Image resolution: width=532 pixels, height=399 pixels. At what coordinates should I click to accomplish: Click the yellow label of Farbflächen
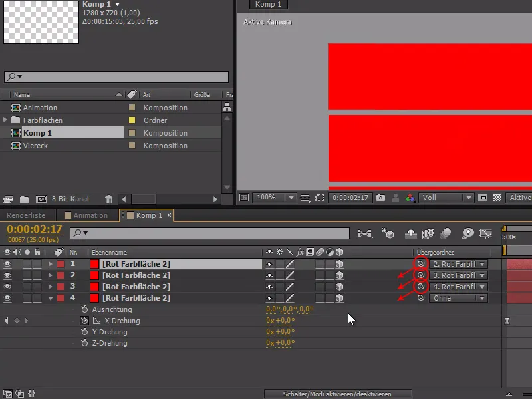point(132,120)
